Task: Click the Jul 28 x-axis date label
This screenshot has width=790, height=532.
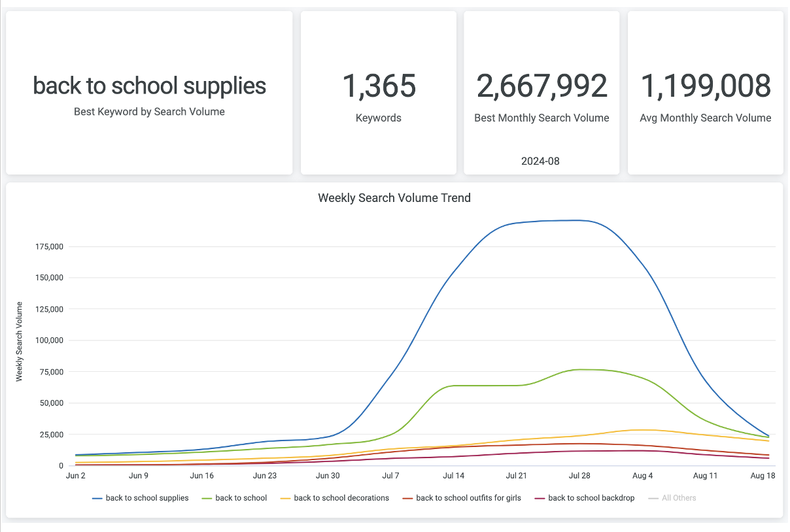Action: (x=580, y=476)
